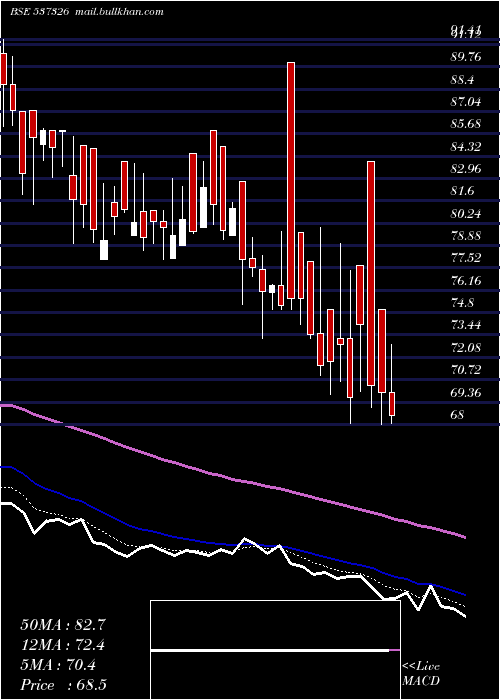Screen dimensions: 500x700
Task: Click the 73.44 price axis label
Action: [x=466, y=325]
